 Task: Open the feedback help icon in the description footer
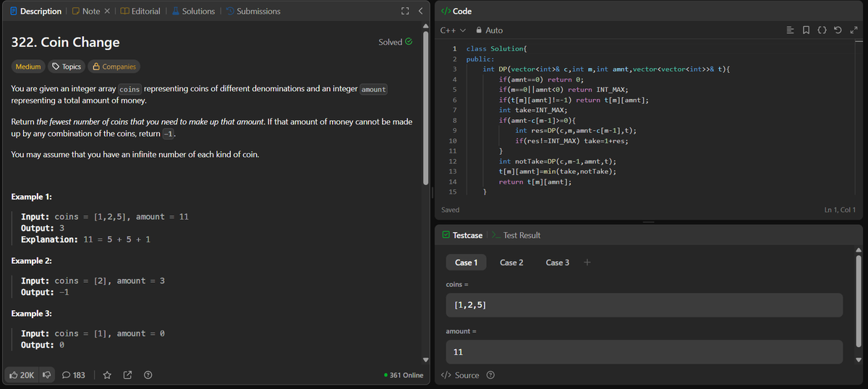tap(148, 375)
